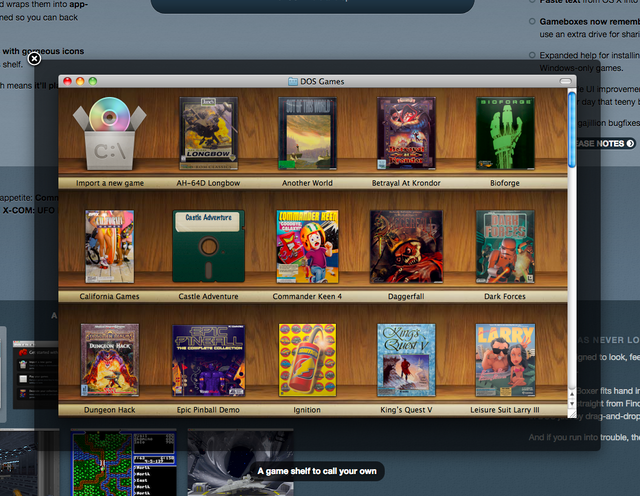Click the 'AH-64D Longbow' shelf label
Image resolution: width=640 pixels, height=496 pixels.
point(208,183)
